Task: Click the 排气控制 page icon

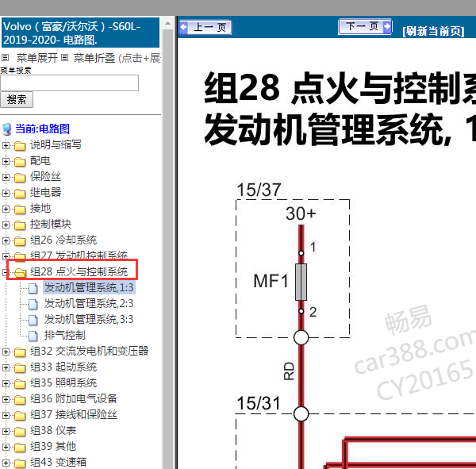Action: [33, 336]
